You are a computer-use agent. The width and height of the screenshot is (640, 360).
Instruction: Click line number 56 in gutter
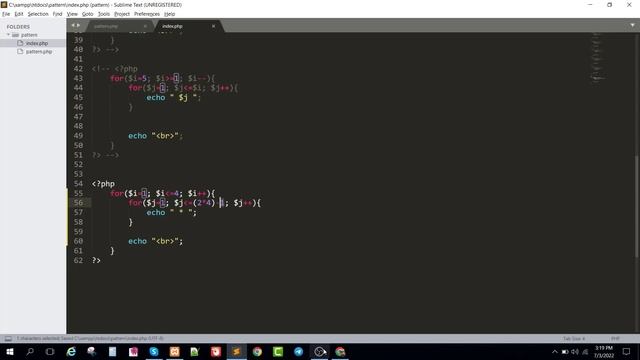click(x=78, y=202)
